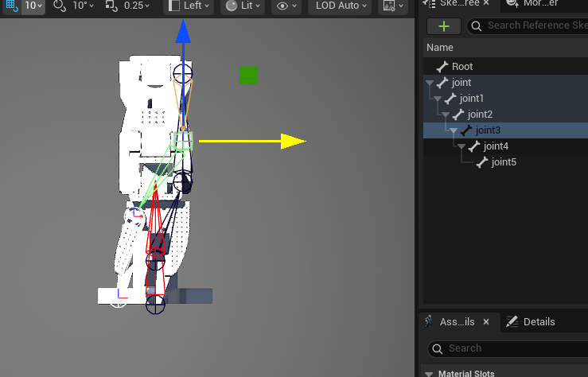The width and height of the screenshot is (588, 377).
Task: Open the preview scene settings dropdown
Action: pos(393,6)
